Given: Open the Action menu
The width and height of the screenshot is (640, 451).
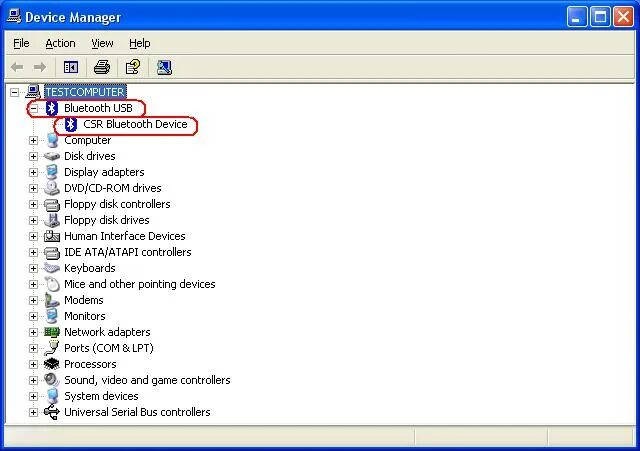Looking at the screenshot, I should tap(60, 43).
